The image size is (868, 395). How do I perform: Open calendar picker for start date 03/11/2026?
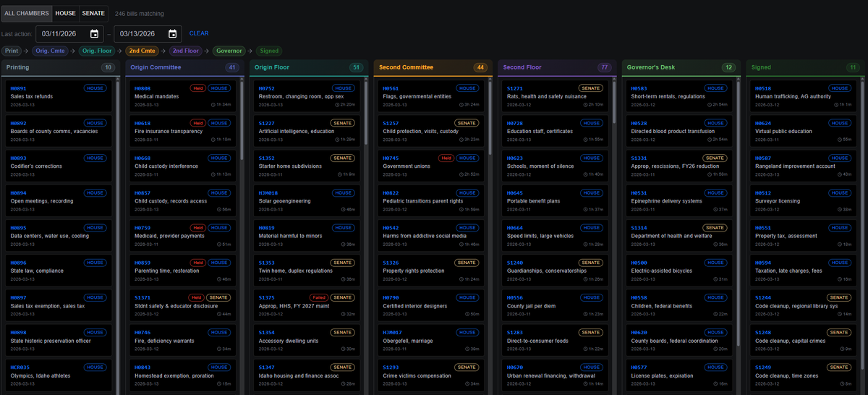94,33
